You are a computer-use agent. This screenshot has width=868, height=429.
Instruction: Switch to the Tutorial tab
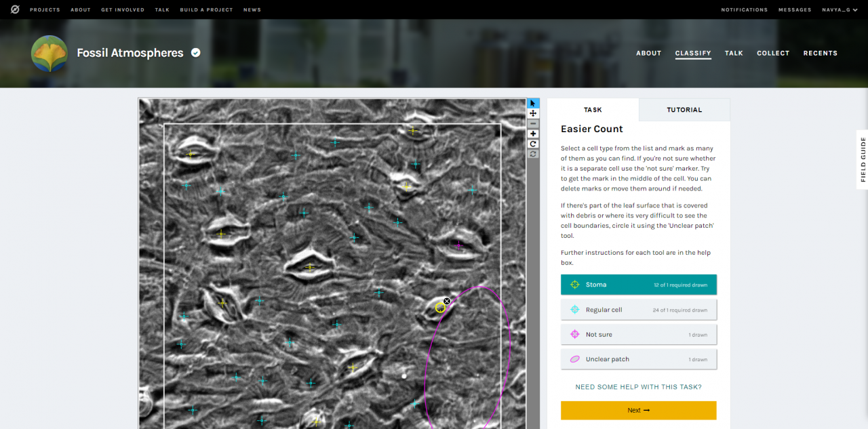click(684, 110)
